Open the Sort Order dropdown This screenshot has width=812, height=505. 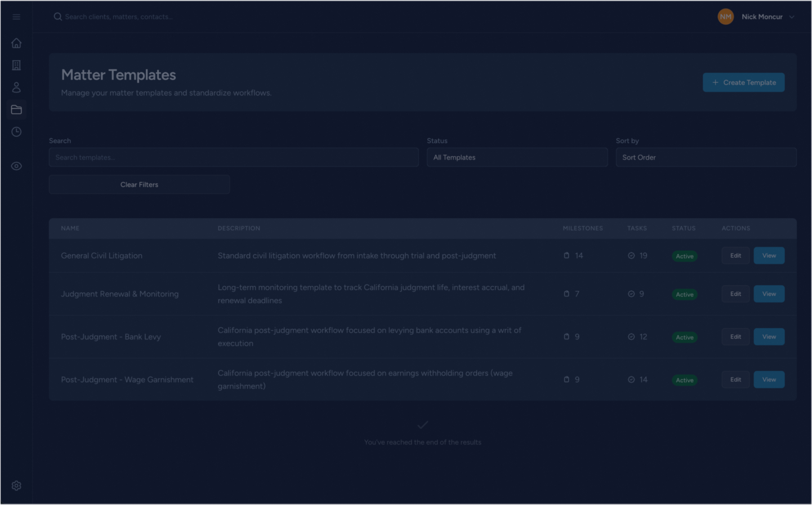(x=706, y=157)
